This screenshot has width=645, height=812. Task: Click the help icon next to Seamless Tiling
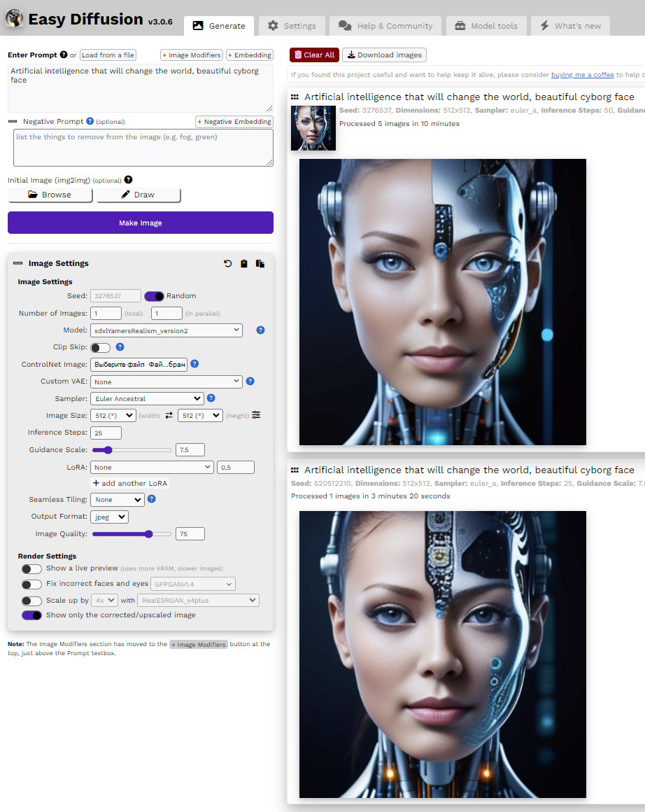pos(151,500)
